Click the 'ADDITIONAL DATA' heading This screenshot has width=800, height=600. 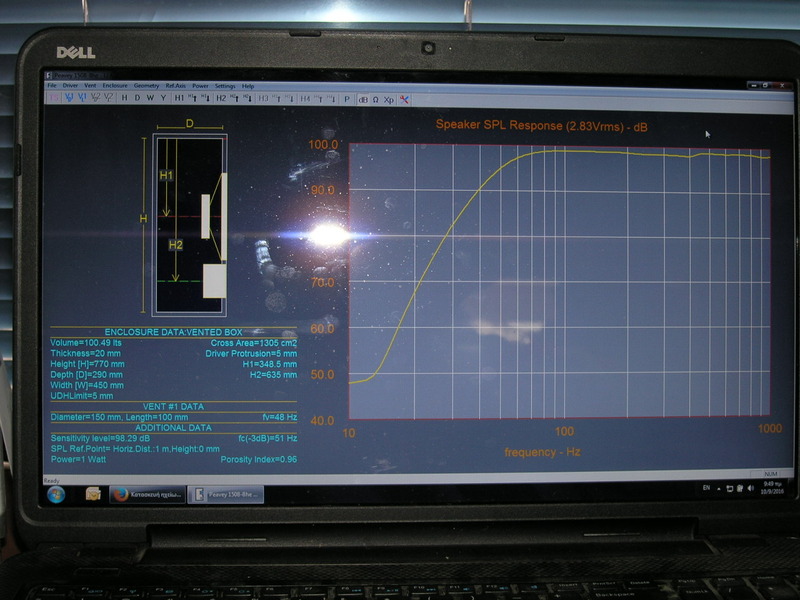173,428
